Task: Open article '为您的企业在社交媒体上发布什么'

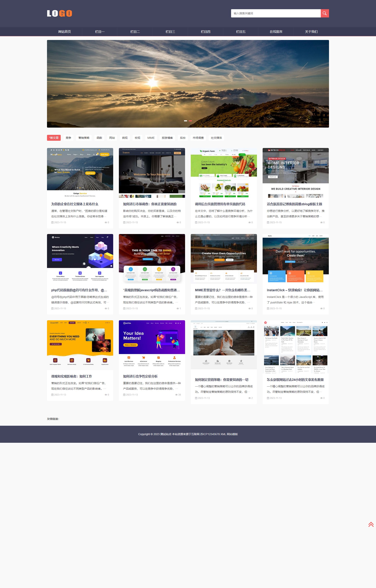Action: pyautogui.click(x=75, y=204)
